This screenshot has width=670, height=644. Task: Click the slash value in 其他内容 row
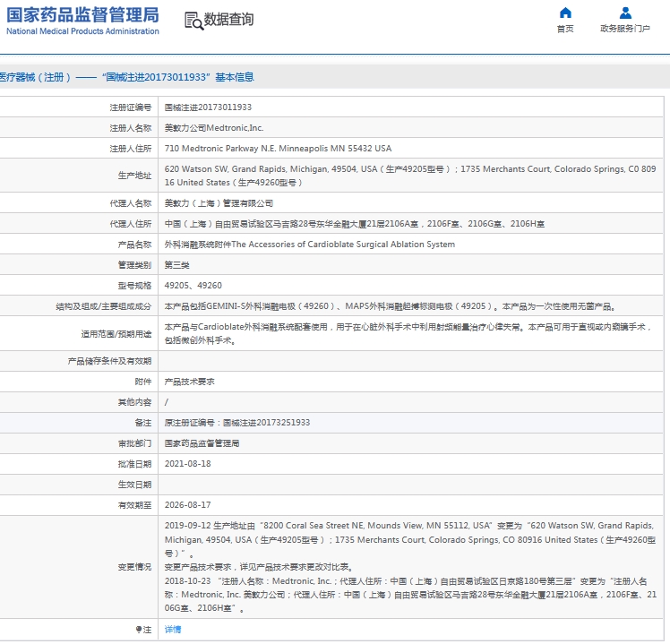[167, 402]
